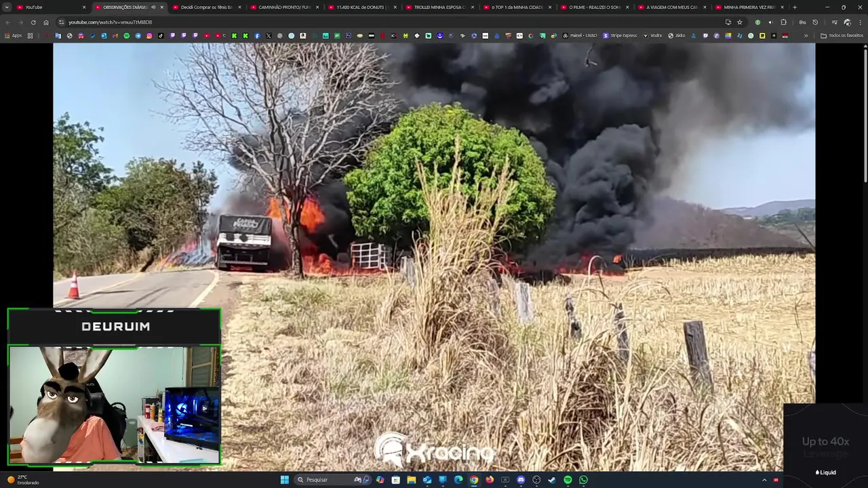Show hidden system tray icons

point(764,480)
